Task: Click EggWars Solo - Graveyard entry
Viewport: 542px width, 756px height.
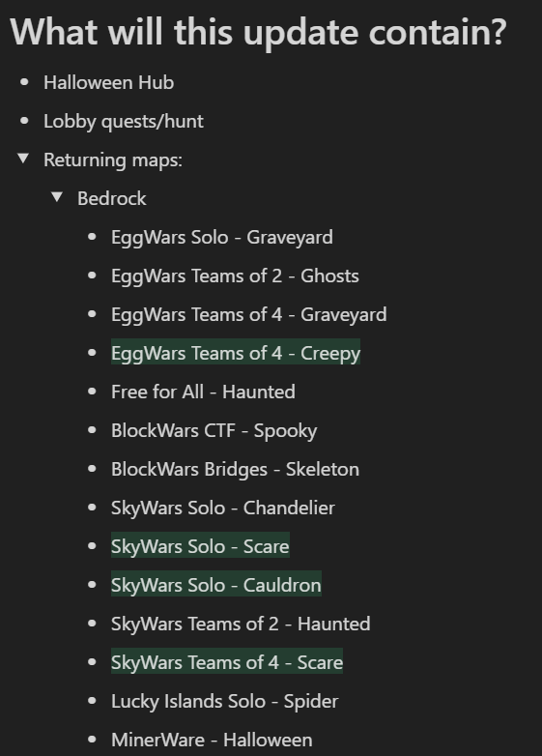Action: coord(222,237)
